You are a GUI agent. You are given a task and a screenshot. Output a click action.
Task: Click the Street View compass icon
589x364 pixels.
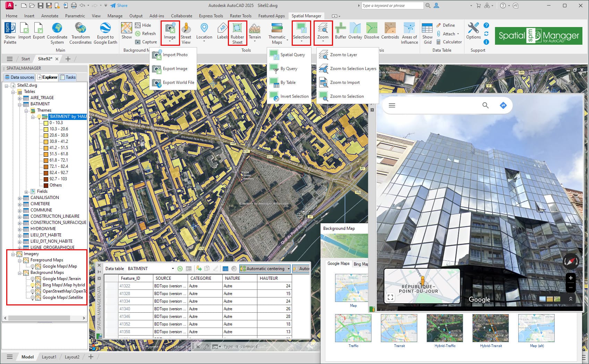pos(571,262)
